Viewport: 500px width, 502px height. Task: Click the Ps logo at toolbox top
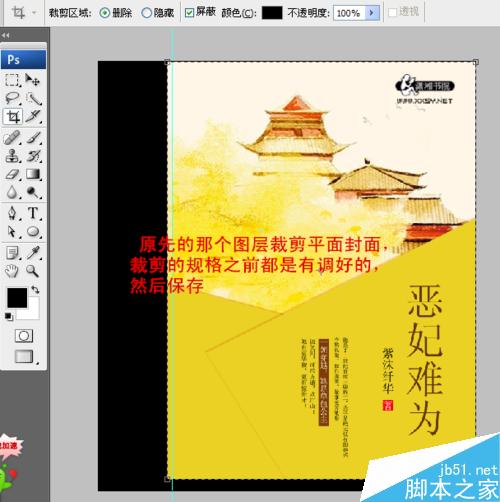23,60
